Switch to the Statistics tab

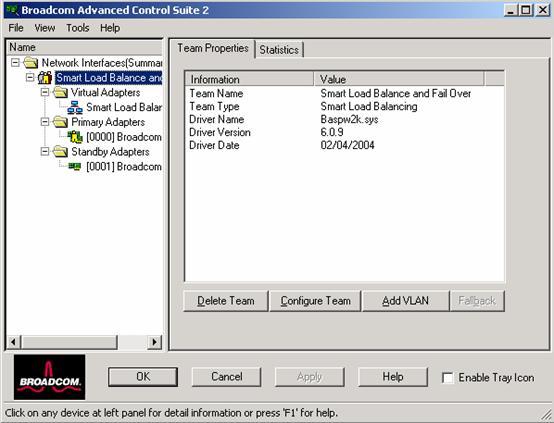(279, 50)
